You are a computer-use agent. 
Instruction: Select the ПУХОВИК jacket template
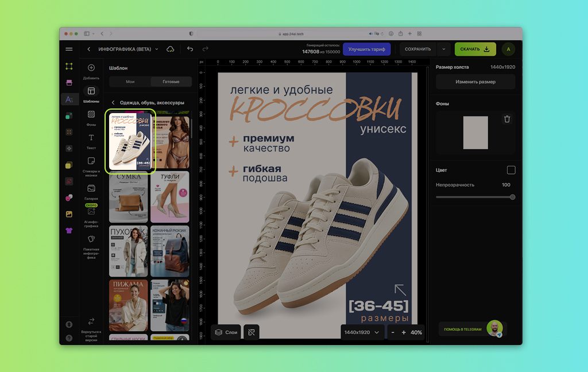point(128,251)
